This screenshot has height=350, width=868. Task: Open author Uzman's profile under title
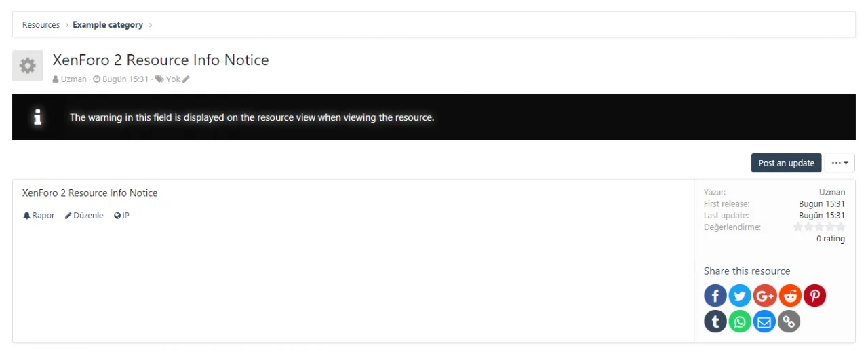[x=73, y=79]
